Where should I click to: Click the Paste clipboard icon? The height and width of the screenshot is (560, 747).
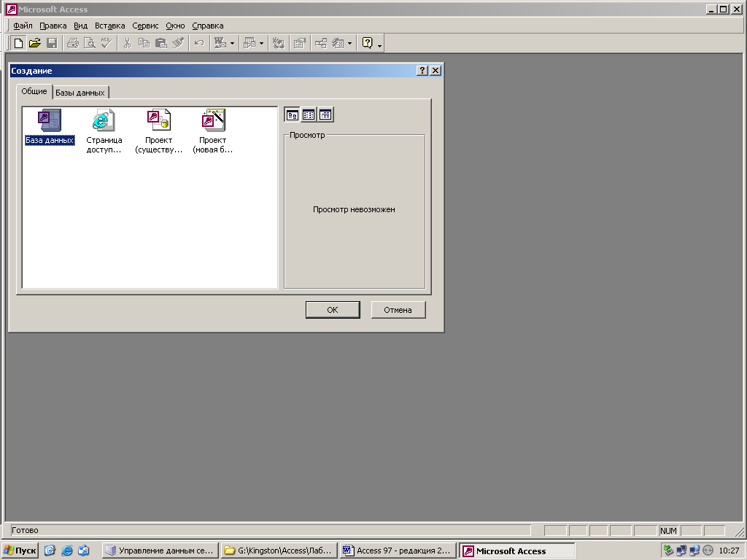pyautogui.click(x=161, y=43)
